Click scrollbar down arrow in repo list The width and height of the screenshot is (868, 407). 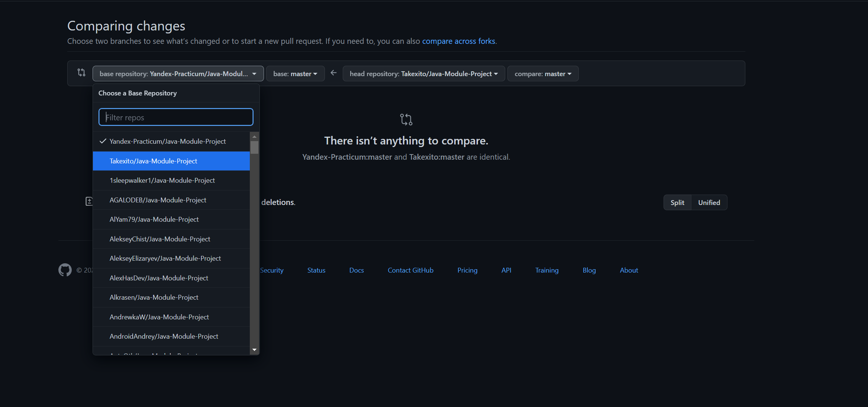coord(254,350)
